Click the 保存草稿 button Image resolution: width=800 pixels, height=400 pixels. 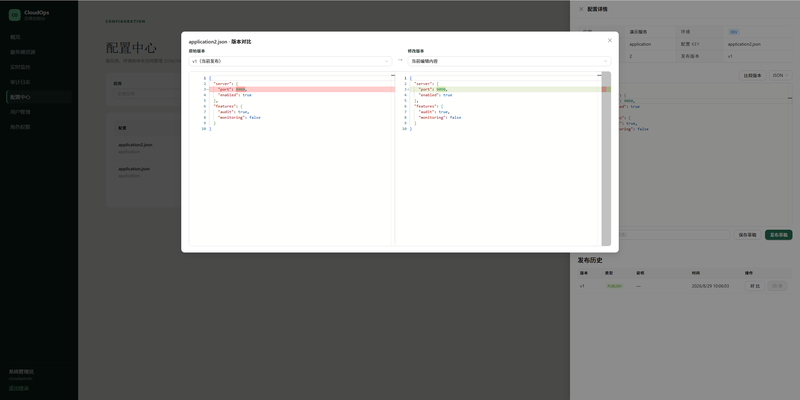pos(747,235)
